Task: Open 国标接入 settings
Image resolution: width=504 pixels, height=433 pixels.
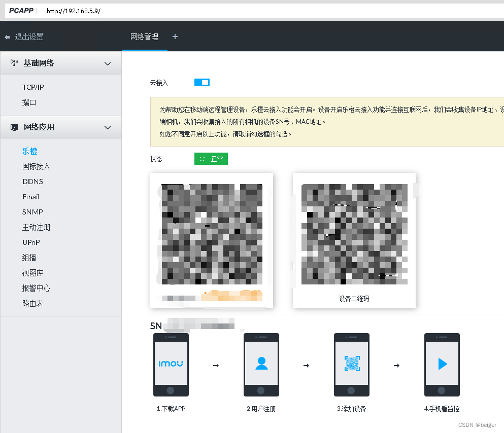Action: [37, 166]
